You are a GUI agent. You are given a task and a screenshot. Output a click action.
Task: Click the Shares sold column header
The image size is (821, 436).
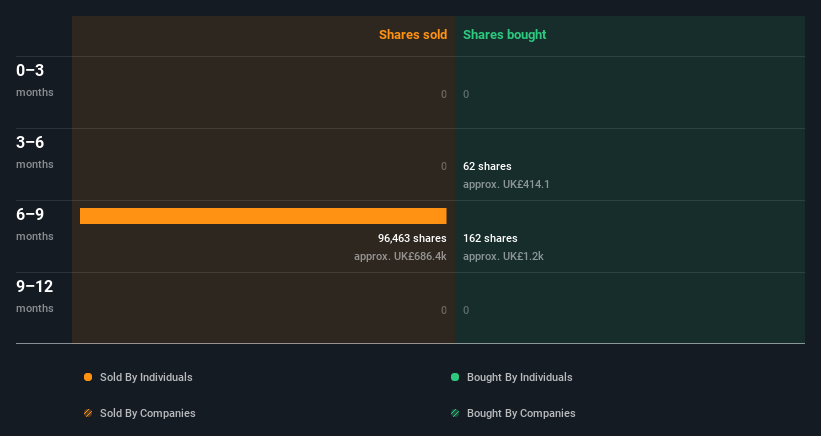[x=413, y=35]
